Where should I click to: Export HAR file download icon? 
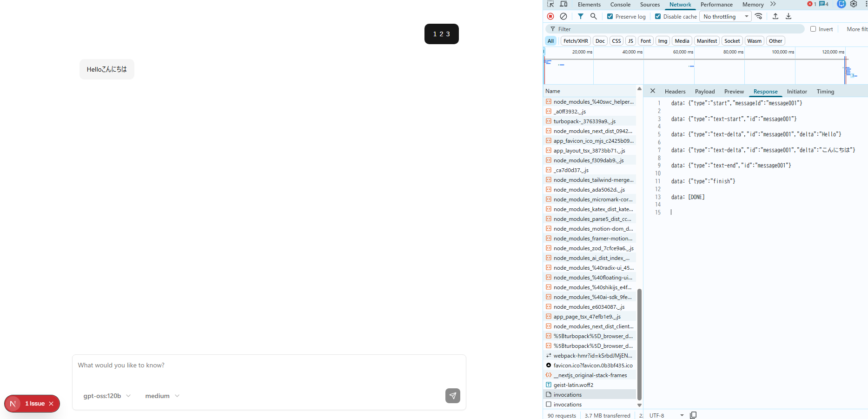(x=788, y=16)
